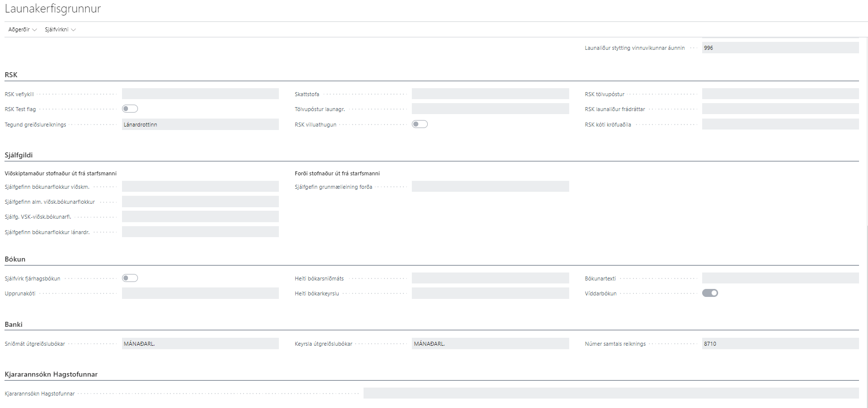
Task: Focus the Sniðmát útgreiðslubókar field
Action: (x=200, y=344)
